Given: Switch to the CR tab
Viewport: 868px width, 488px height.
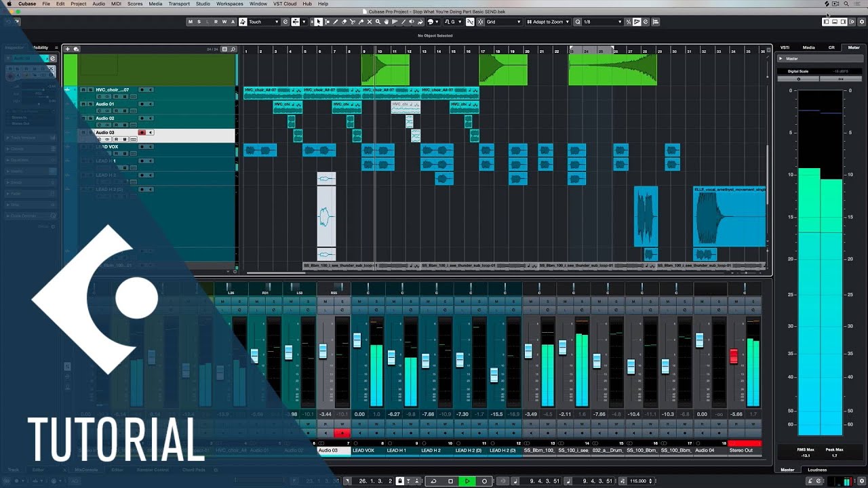Looking at the screenshot, I should [831, 47].
